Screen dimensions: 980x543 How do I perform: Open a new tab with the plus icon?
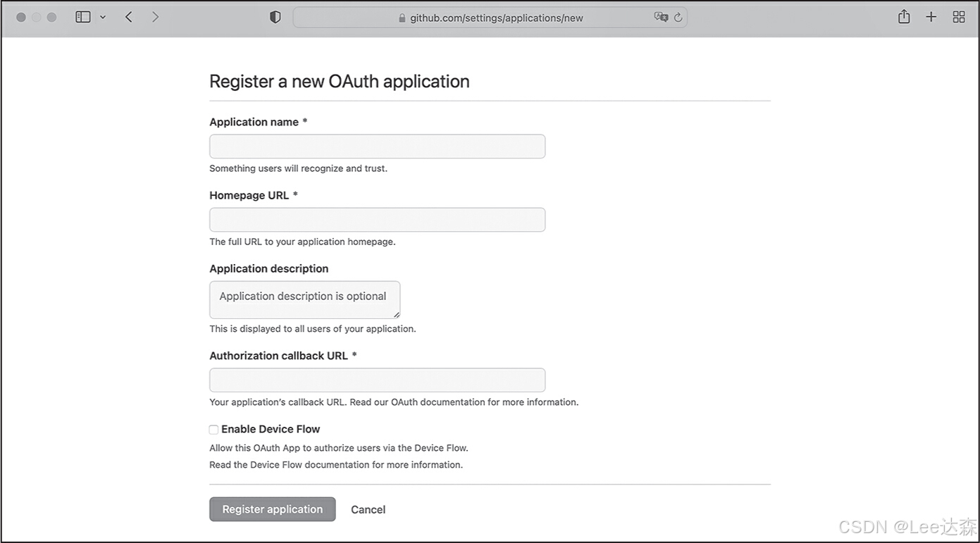point(931,16)
